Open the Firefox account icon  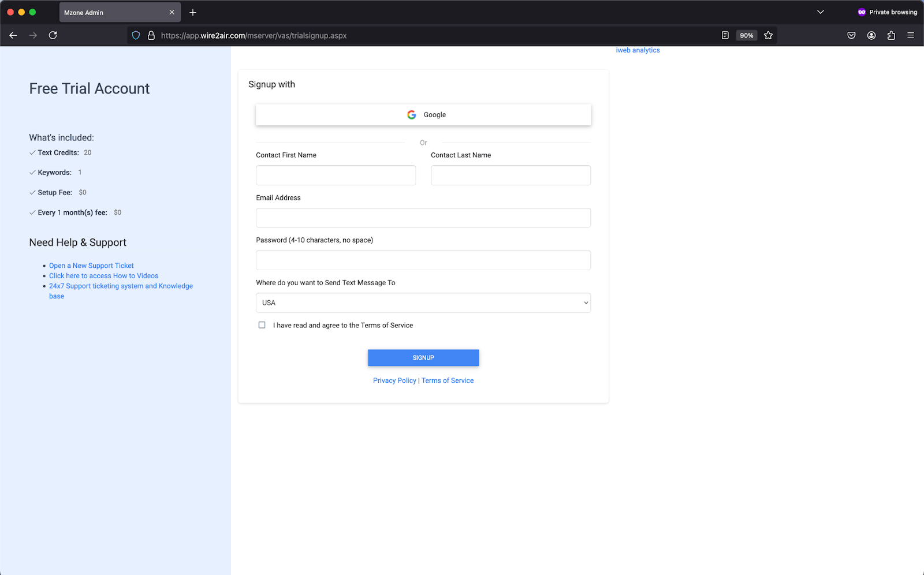(x=871, y=35)
